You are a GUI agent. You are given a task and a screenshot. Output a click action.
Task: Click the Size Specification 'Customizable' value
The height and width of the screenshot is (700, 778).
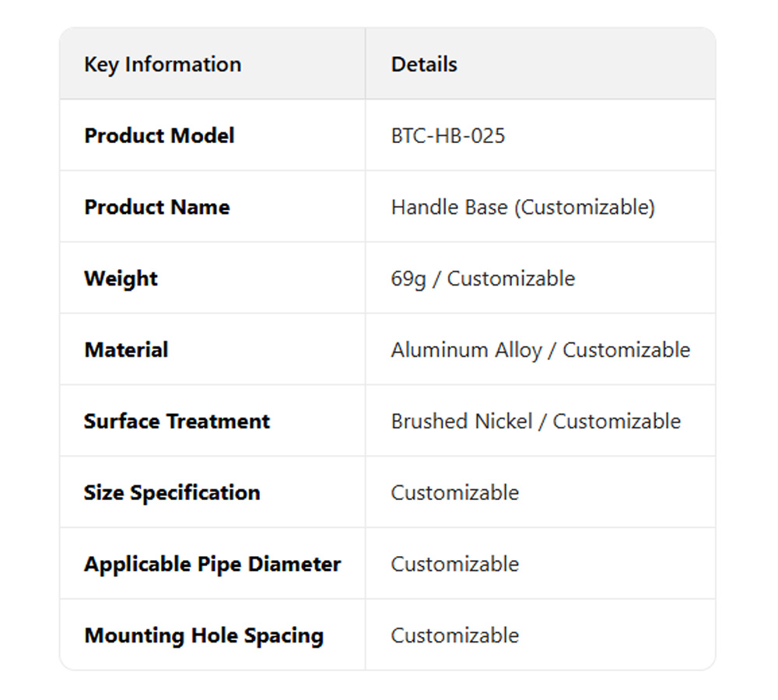(x=454, y=493)
